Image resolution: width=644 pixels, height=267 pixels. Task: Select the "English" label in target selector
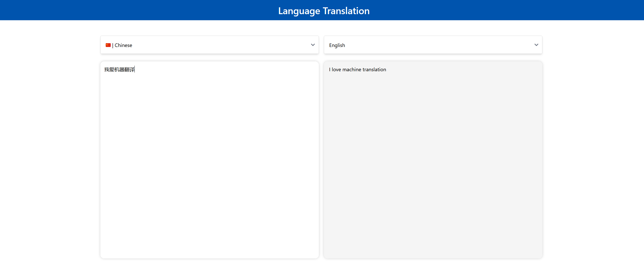(x=337, y=45)
